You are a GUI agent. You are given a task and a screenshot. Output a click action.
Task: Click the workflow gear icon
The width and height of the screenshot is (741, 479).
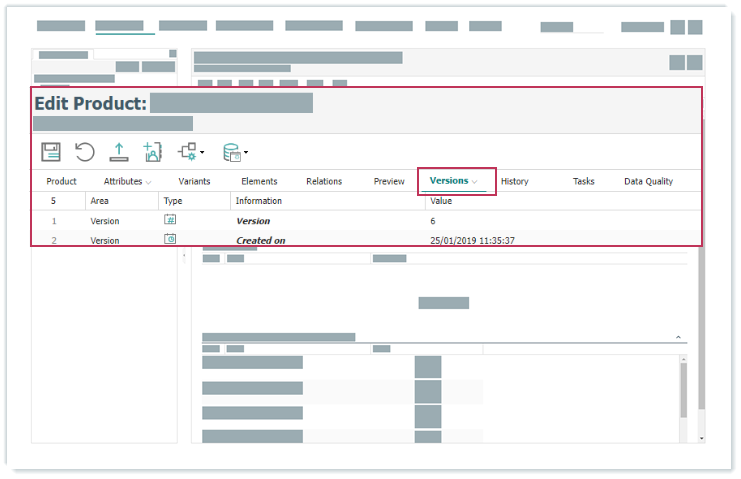tap(186, 152)
